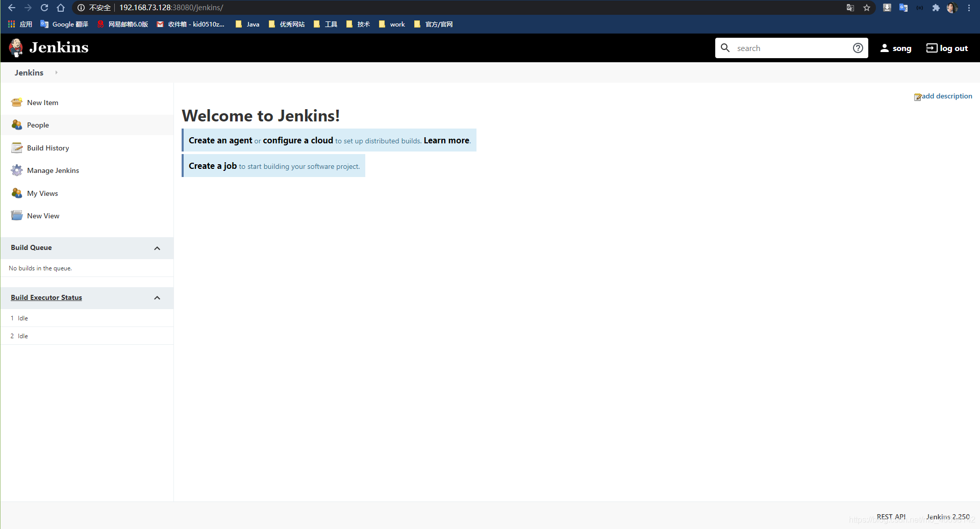The height and width of the screenshot is (529, 980).
Task: Click the Build History notepad icon
Action: tap(17, 148)
